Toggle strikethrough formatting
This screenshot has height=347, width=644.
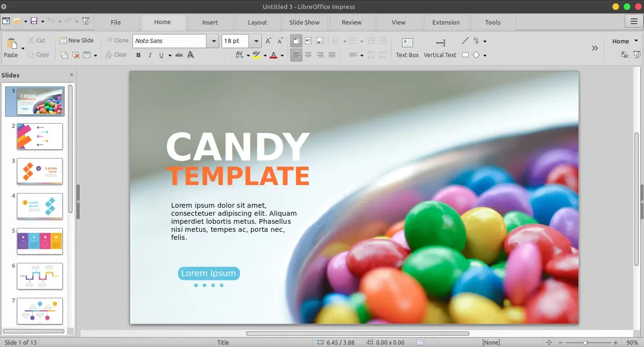179,55
